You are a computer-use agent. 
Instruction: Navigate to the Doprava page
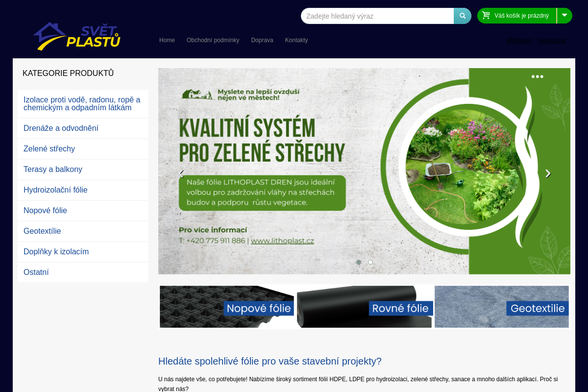point(262,40)
